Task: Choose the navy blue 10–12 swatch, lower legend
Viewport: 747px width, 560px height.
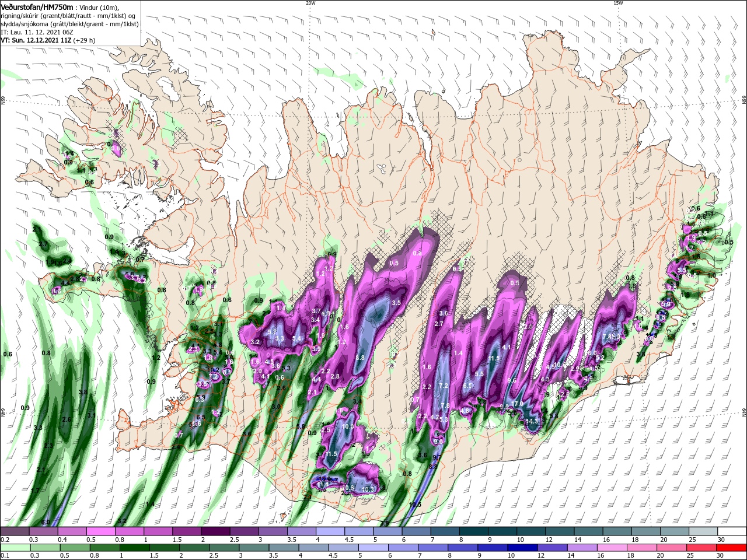Action: tap(523, 548)
